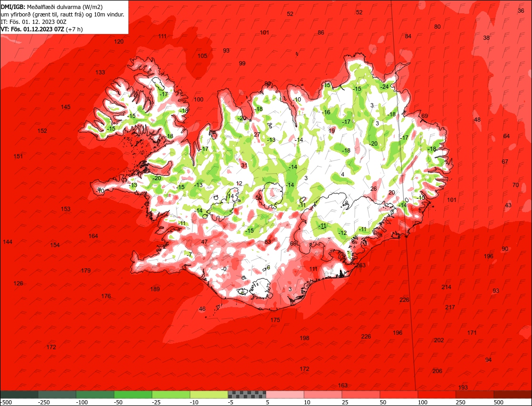
Task: Click the 'VT: Fös. 01.12.2023 07Z (+7 h)' line
Action: coord(41,29)
